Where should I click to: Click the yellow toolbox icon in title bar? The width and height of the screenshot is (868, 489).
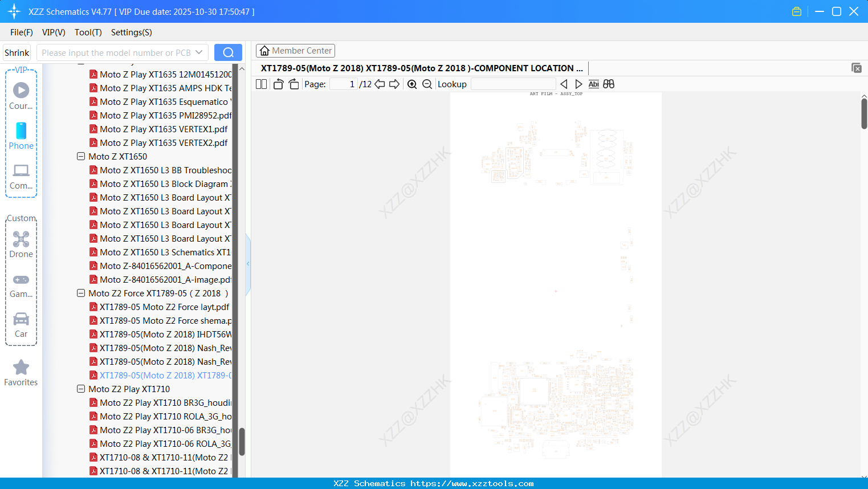click(797, 11)
